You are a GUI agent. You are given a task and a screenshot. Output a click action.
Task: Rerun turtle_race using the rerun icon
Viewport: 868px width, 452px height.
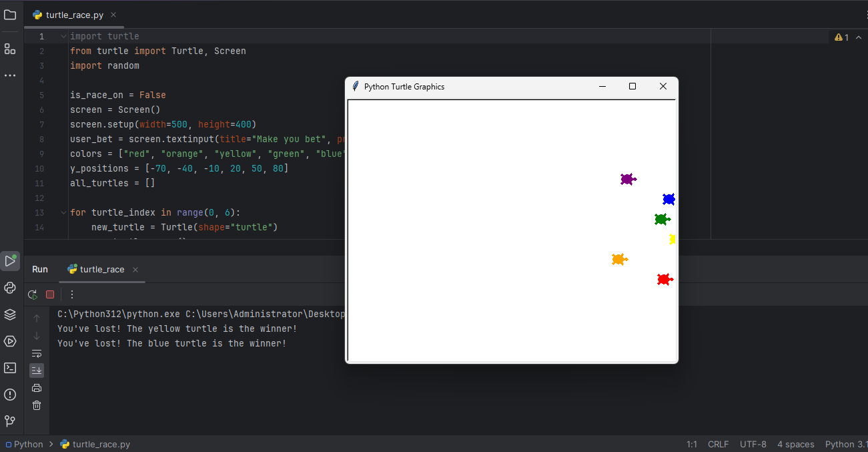[33, 294]
